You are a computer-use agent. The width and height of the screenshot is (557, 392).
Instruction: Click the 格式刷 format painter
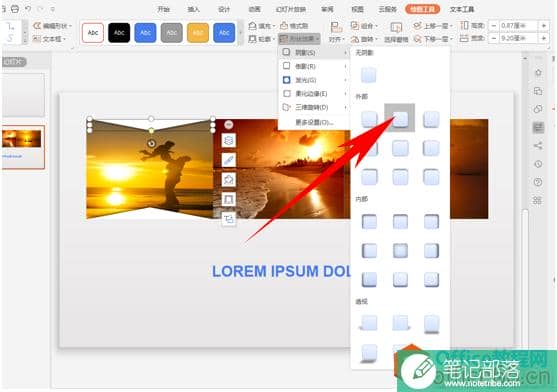[294, 26]
